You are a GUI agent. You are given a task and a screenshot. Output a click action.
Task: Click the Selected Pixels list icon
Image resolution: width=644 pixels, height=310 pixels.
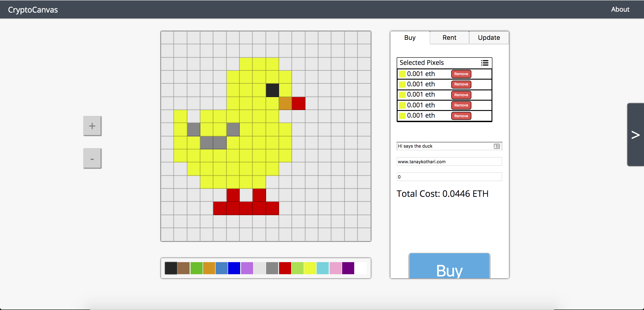pyautogui.click(x=485, y=63)
